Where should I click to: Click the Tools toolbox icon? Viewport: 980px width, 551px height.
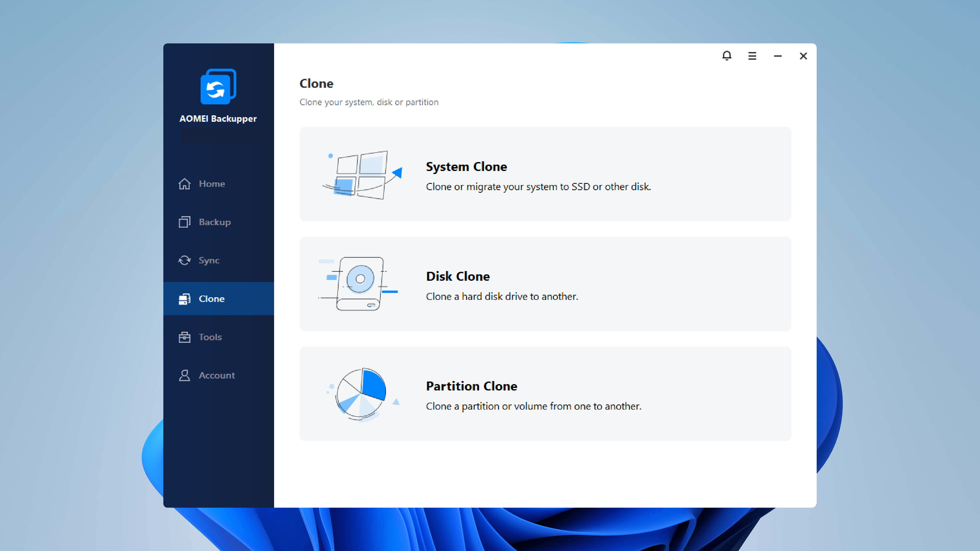coord(185,337)
